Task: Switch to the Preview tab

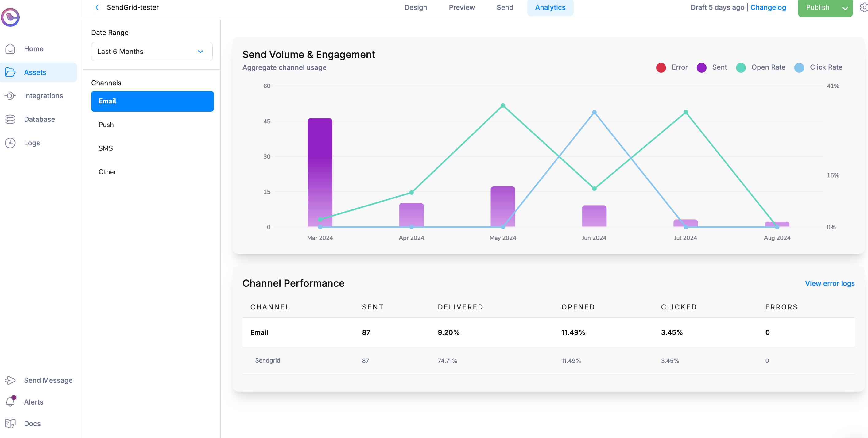Action: (x=462, y=7)
